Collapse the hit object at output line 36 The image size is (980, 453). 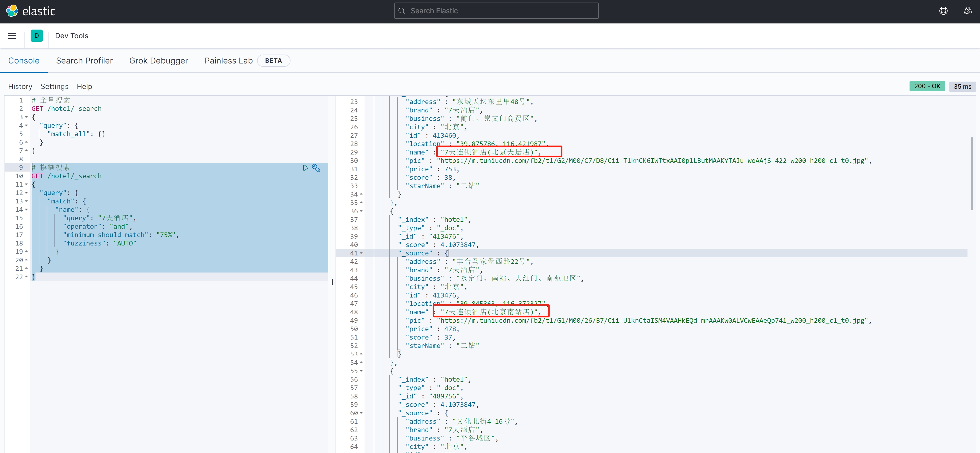pos(361,211)
